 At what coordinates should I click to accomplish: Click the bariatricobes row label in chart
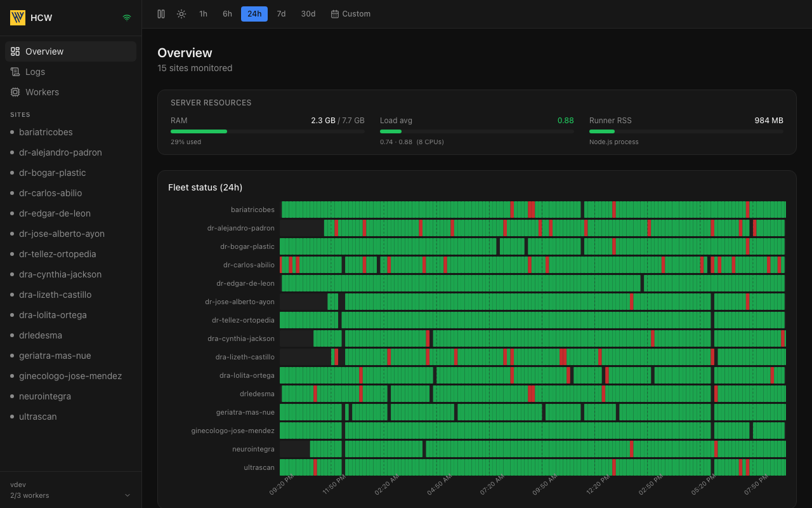point(252,210)
